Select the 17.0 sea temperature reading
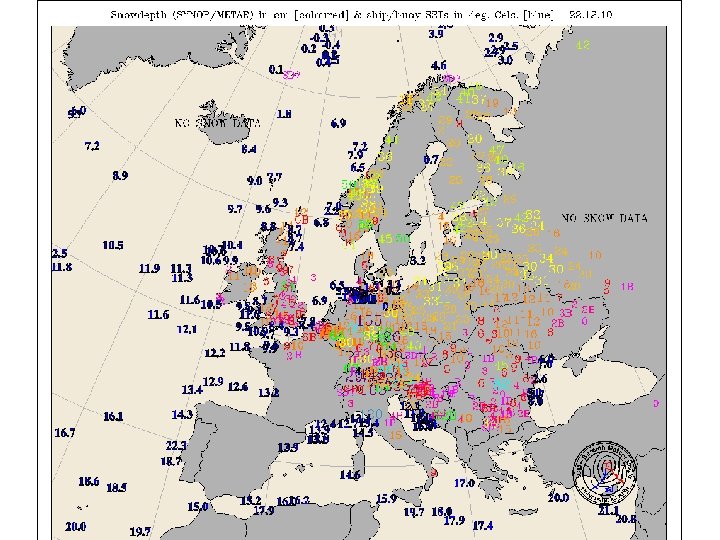 464,483
